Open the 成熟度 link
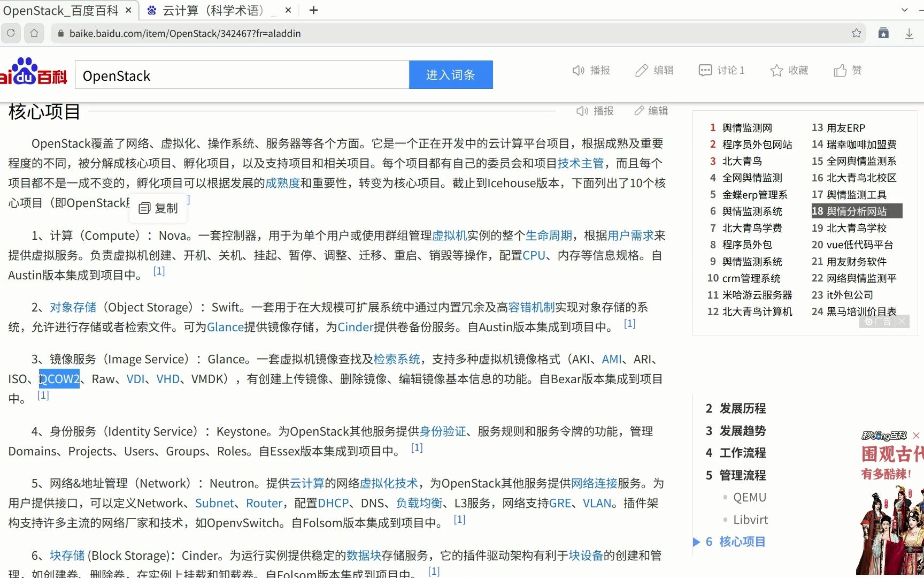The width and height of the screenshot is (924, 578). [x=282, y=183]
